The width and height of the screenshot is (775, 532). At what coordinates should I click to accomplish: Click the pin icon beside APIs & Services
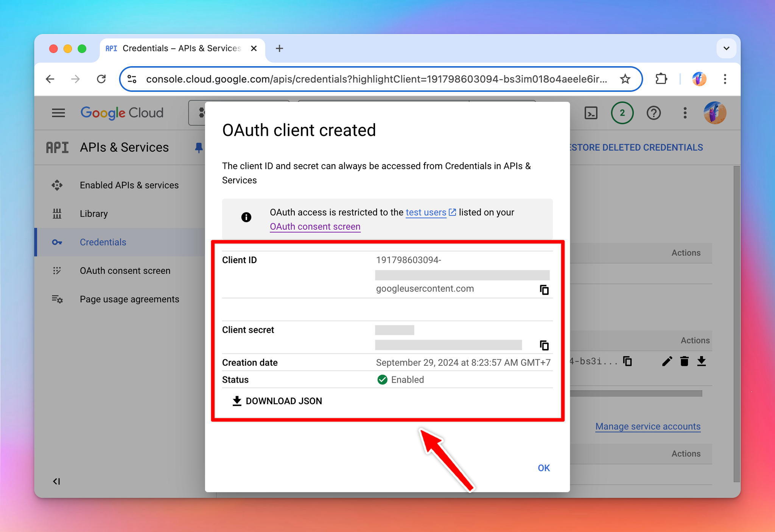tap(199, 147)
